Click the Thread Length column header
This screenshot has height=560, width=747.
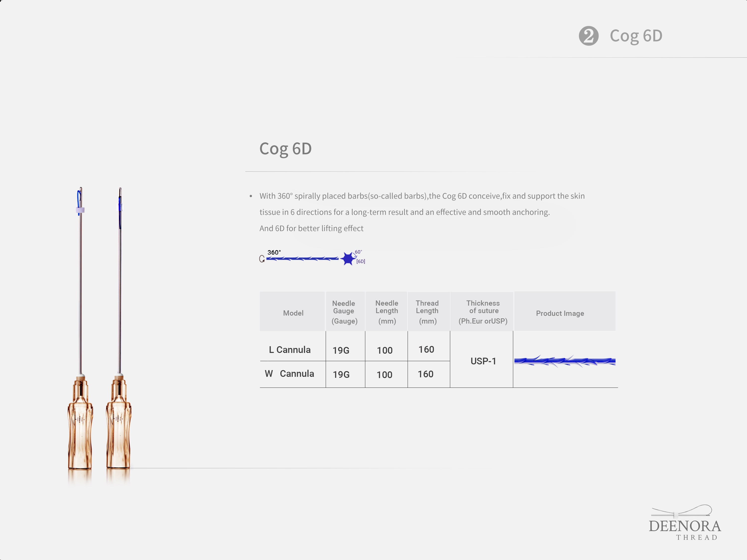tap(427, 312)
